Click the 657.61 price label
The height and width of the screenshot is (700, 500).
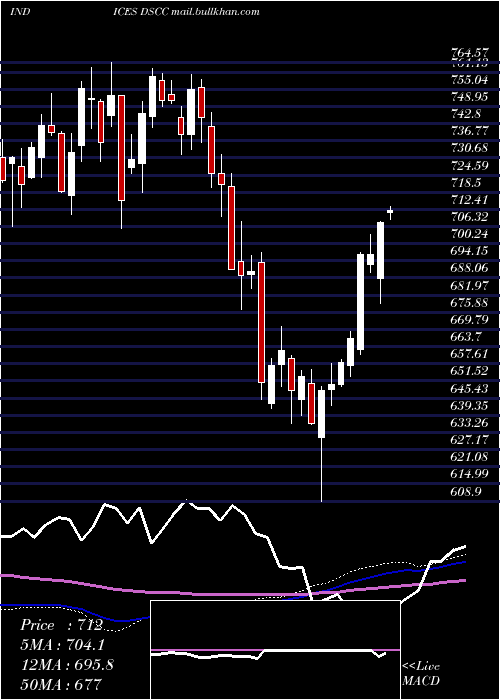pyautogui.click(x=470, y=354)
